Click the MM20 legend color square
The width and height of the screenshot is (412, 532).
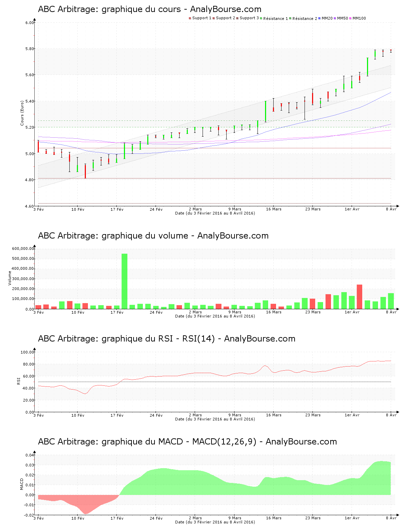(320, 18)
